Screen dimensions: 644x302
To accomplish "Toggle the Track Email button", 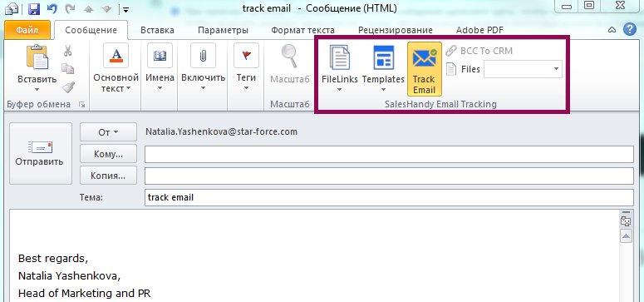I will coord(425,68).
